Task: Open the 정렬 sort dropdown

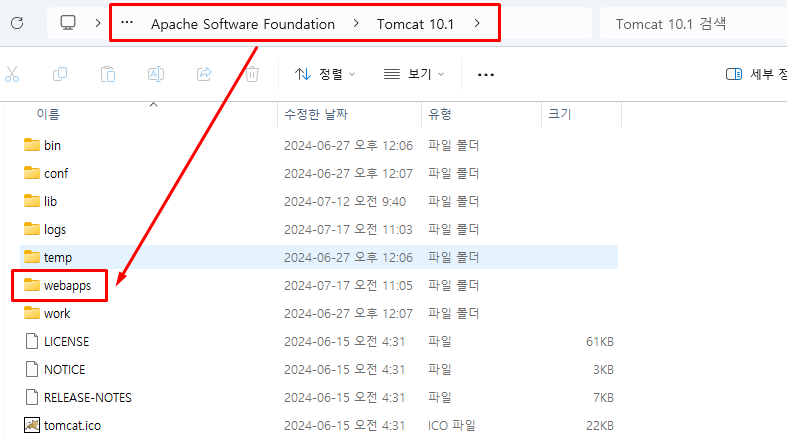Action: [x=325, y=74]
